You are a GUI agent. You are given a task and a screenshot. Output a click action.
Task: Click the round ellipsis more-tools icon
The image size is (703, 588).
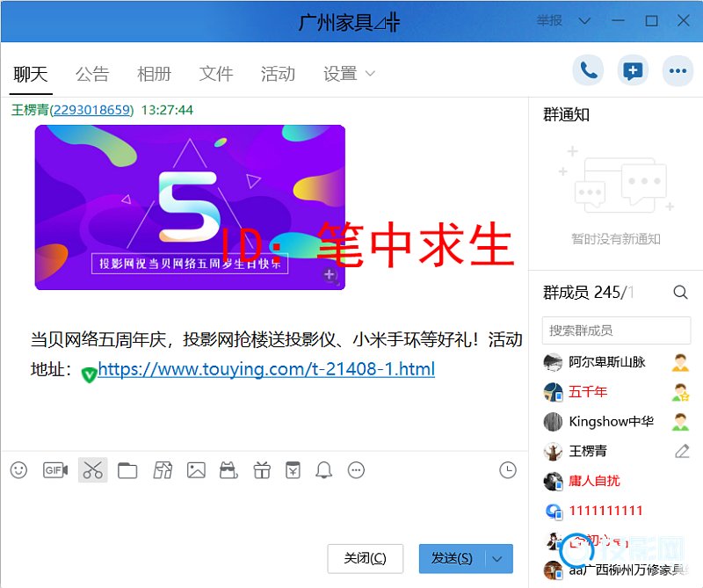357,470
